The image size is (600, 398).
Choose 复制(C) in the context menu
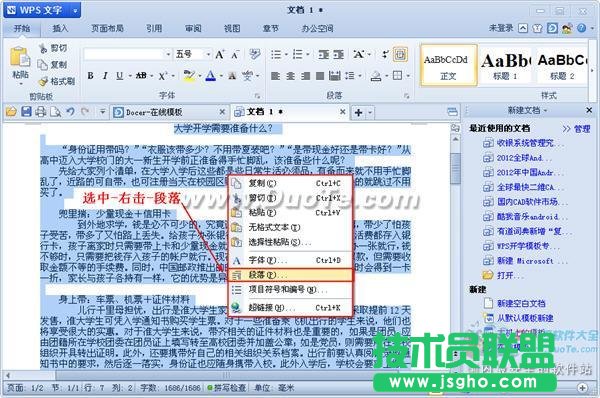coord(290,183)
